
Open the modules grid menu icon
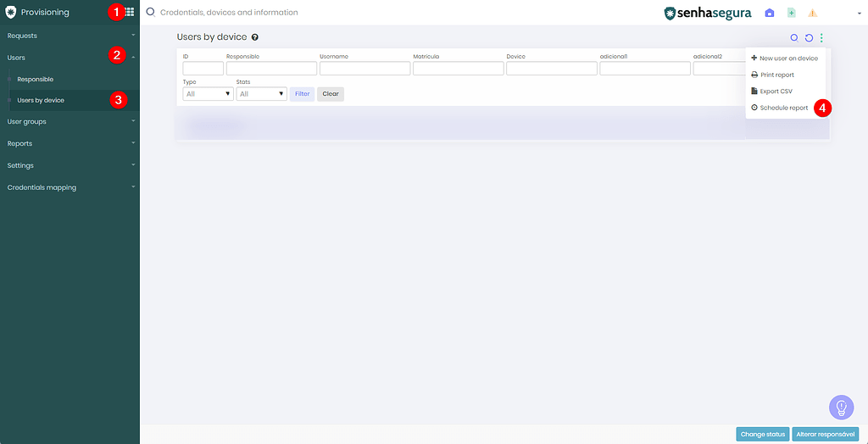coord(130,12)
